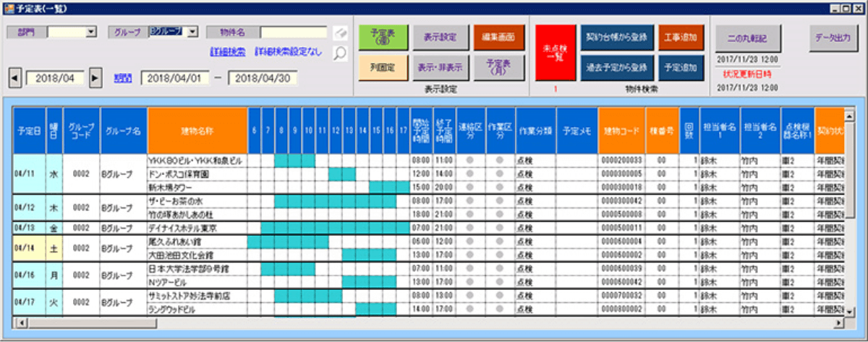Switch to 予定表(週) weekly view

tap(382, 36)
